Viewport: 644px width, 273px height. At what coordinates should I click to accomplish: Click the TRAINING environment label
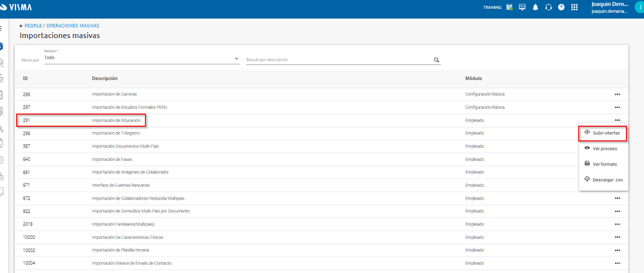(x=492, y=7)
